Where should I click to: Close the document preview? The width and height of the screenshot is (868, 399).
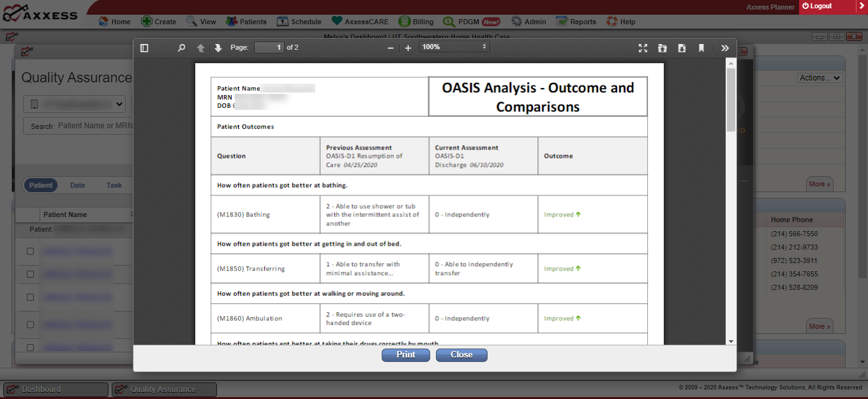point(461,355)
